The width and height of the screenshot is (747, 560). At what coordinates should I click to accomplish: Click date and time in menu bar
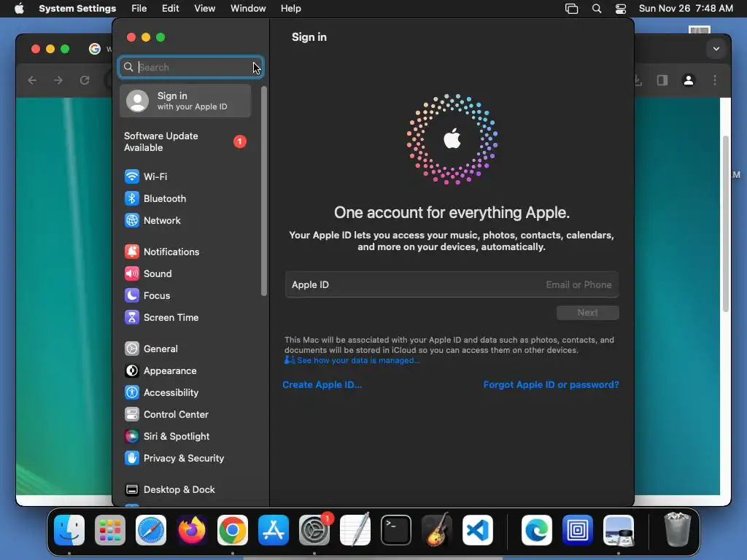coord(686,9)
